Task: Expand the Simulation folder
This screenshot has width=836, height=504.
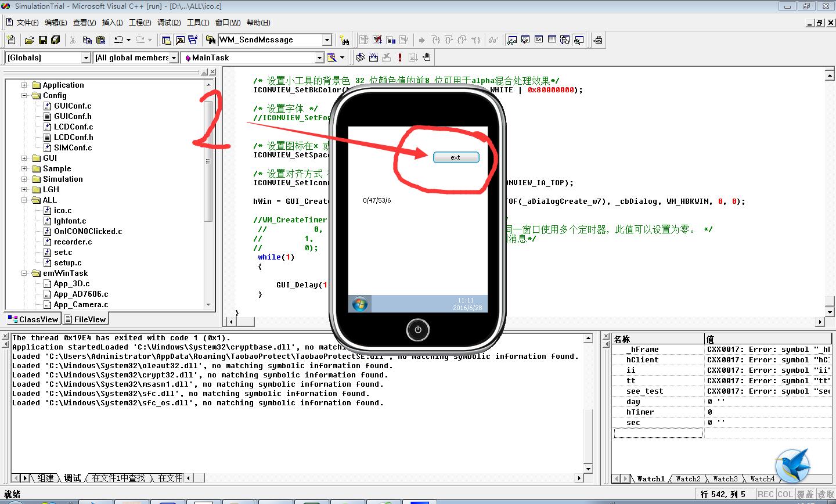Action: tap(24, 179)
